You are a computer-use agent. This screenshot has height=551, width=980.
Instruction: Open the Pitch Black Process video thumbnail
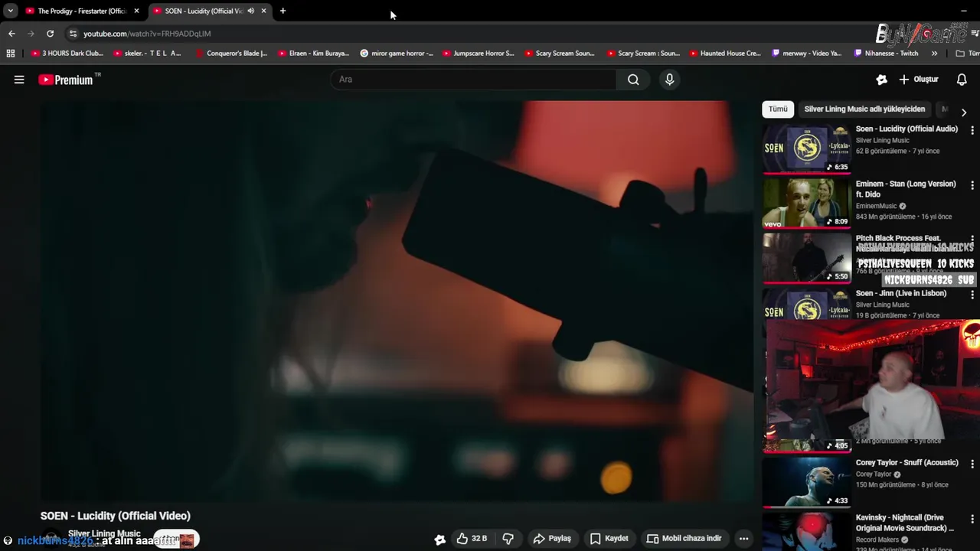tap(806, 258)
